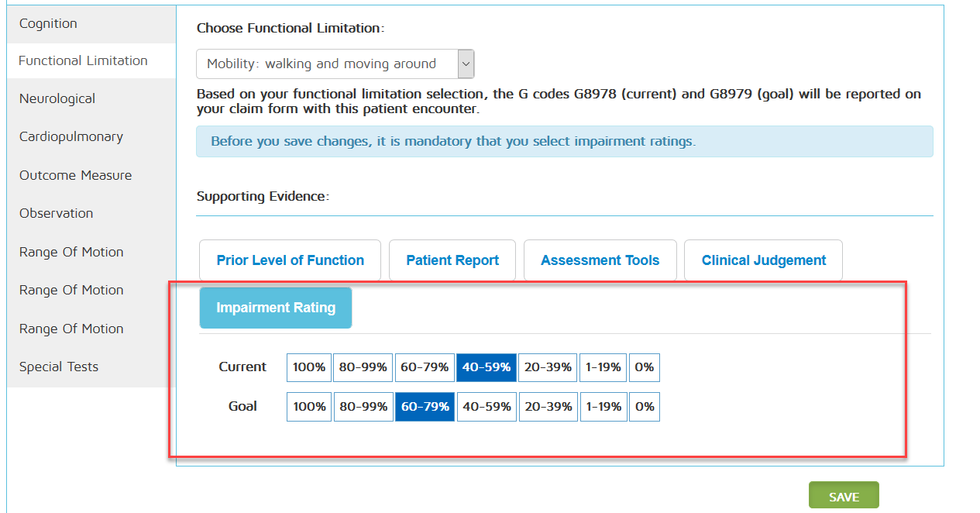The width and height of the screenshot is (980, 513).
Task: Set Goal impairment rating to 0%
Action: pyautogui.click(x=644, y=407)
